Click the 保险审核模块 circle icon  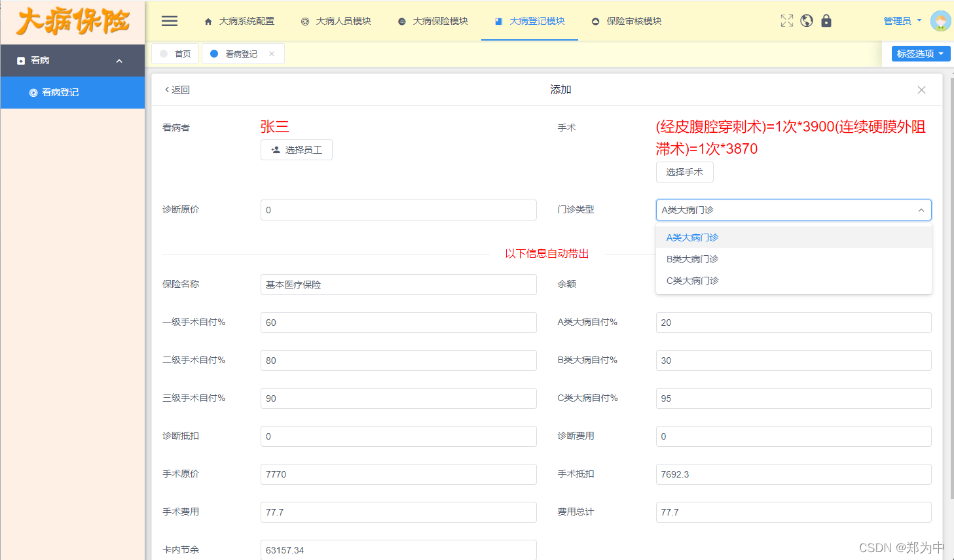(595, 20)
